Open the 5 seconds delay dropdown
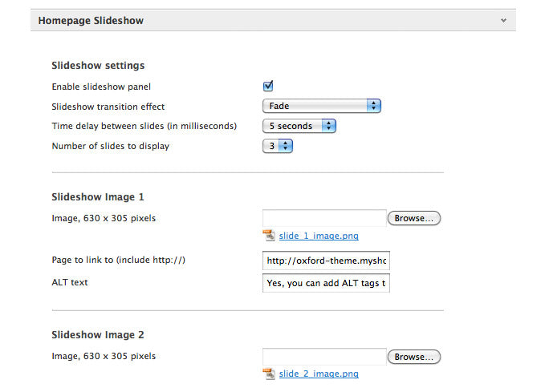This screenshot has height=392, width=545. pos(299,126)
